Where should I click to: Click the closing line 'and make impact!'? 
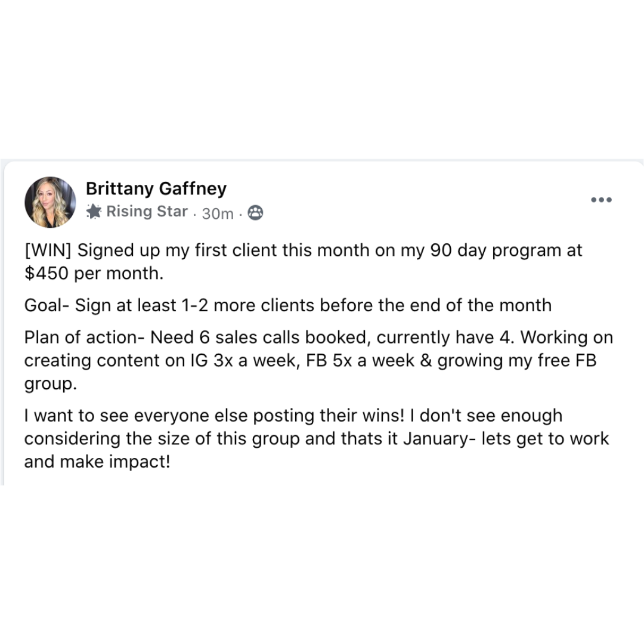97,462
